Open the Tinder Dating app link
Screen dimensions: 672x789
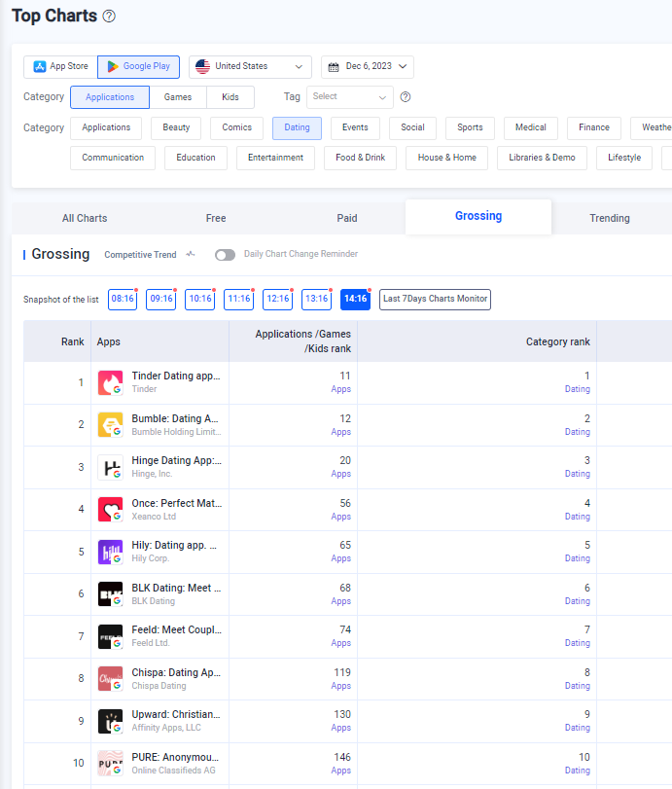[176, 376]
